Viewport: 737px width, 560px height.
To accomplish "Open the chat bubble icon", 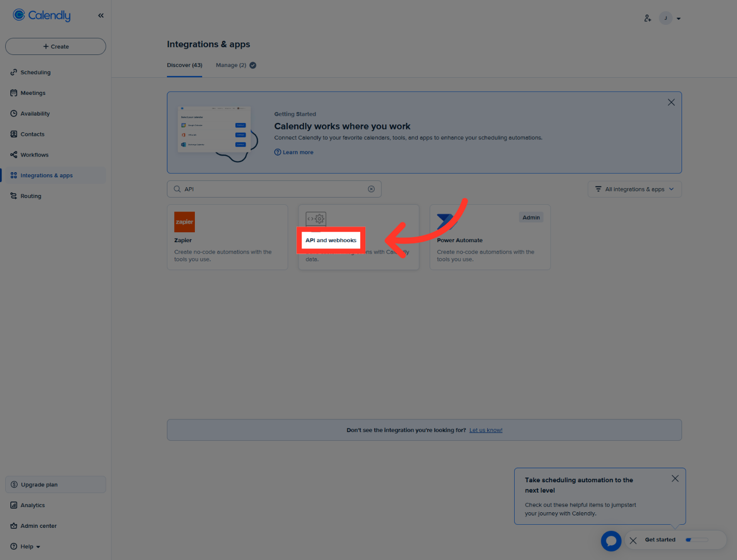I will [611, 541].
